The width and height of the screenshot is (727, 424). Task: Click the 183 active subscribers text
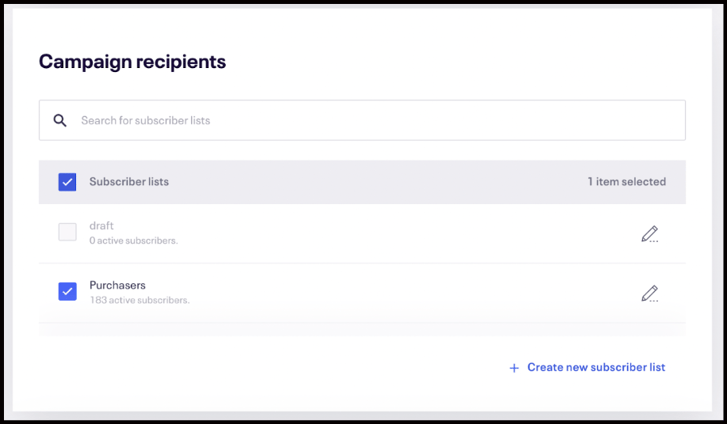pyautogui.click(x=139, y=300)
